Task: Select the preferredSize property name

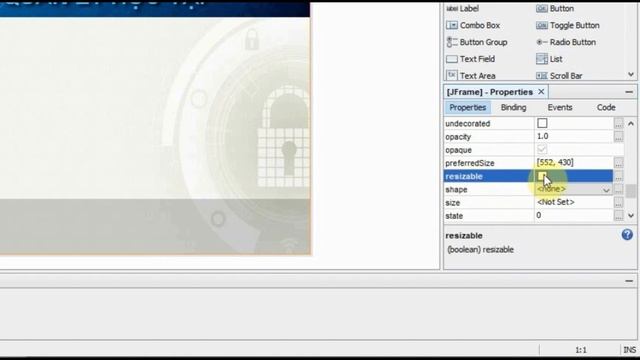Action: point(470,163)
